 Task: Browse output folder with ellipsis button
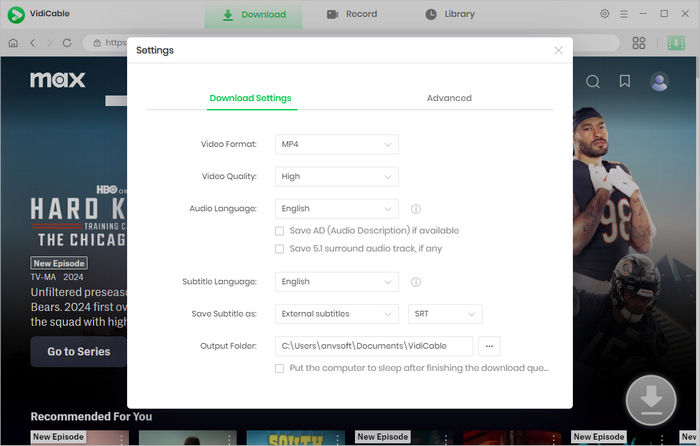tap(489, 346)
